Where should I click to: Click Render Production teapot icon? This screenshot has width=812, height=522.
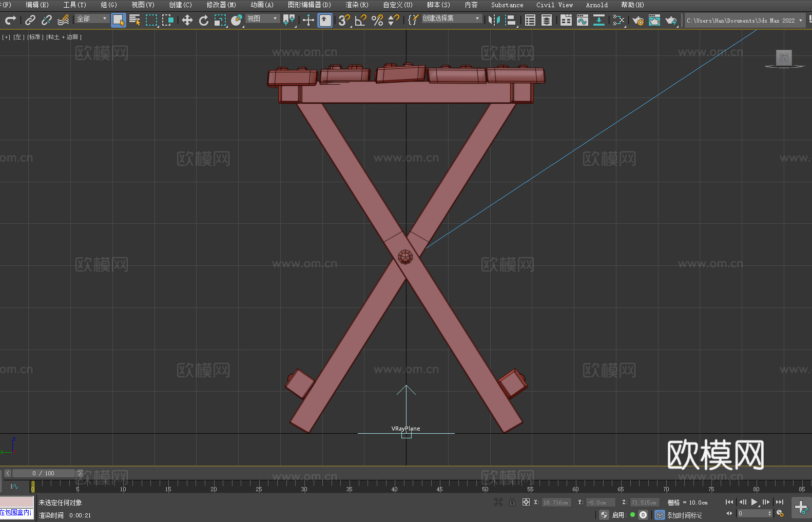(671, 20)
